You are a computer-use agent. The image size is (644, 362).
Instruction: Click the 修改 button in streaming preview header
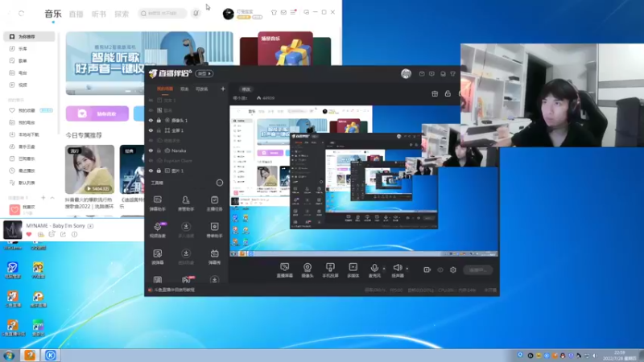click(246, 89)
